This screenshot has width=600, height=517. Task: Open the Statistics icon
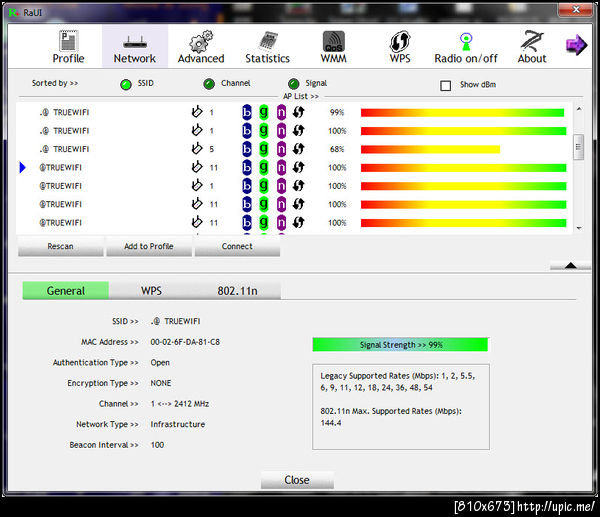pyautogui.click(x=268, y=41)
